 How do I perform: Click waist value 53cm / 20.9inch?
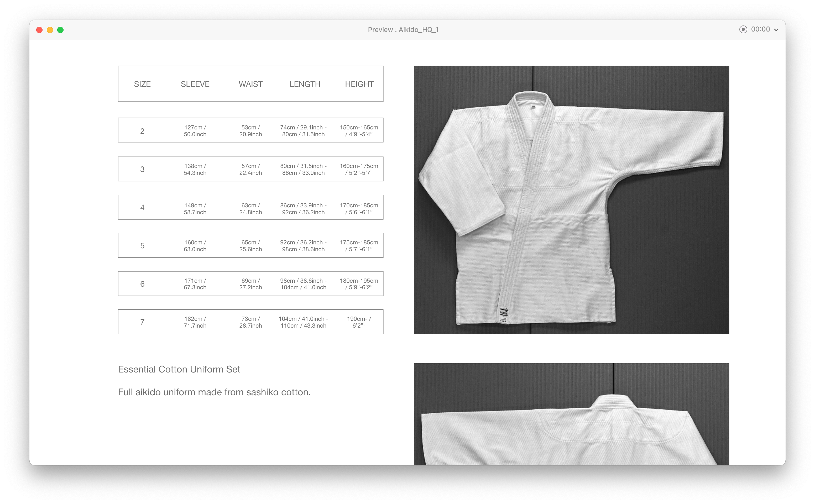click(251, 131)
